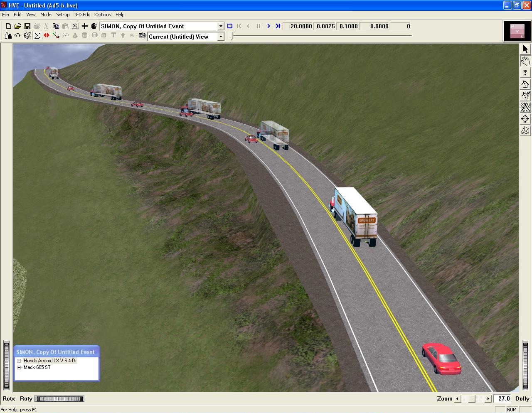Open the SIMON event dropdown list
Viewport: 532px width, 413px height.
click(221, 26)
